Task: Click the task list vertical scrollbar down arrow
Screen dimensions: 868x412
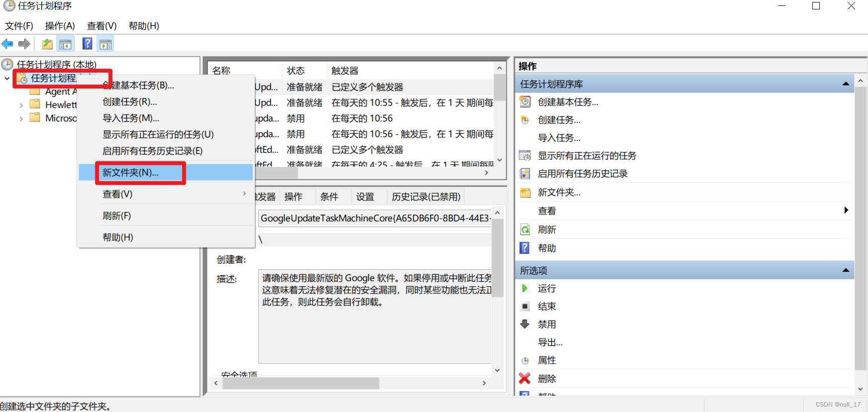Action: click(x=500, y=160)
